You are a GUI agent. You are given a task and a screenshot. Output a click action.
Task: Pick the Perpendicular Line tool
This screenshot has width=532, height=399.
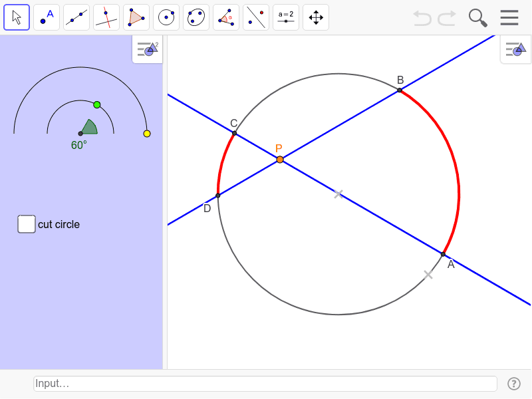[x=106, y=17]
